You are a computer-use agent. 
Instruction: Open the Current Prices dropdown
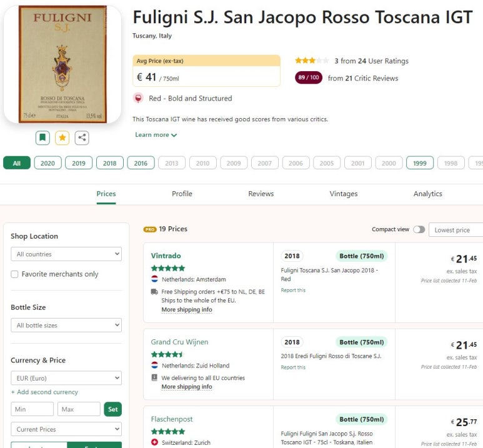point(66,429)
